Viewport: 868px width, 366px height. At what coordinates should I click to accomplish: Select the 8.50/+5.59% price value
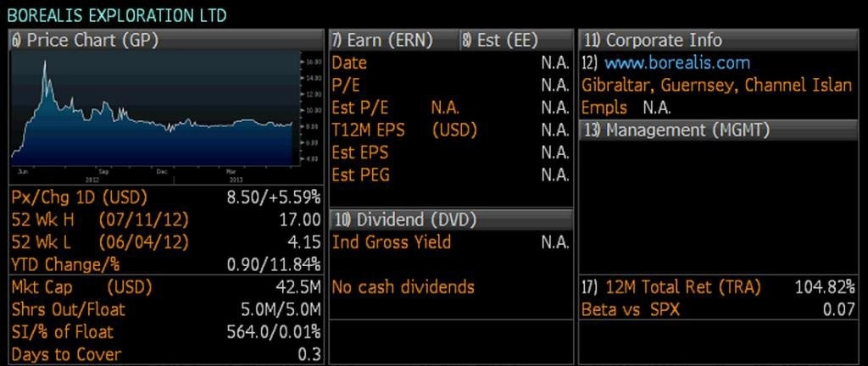[274, 197]
